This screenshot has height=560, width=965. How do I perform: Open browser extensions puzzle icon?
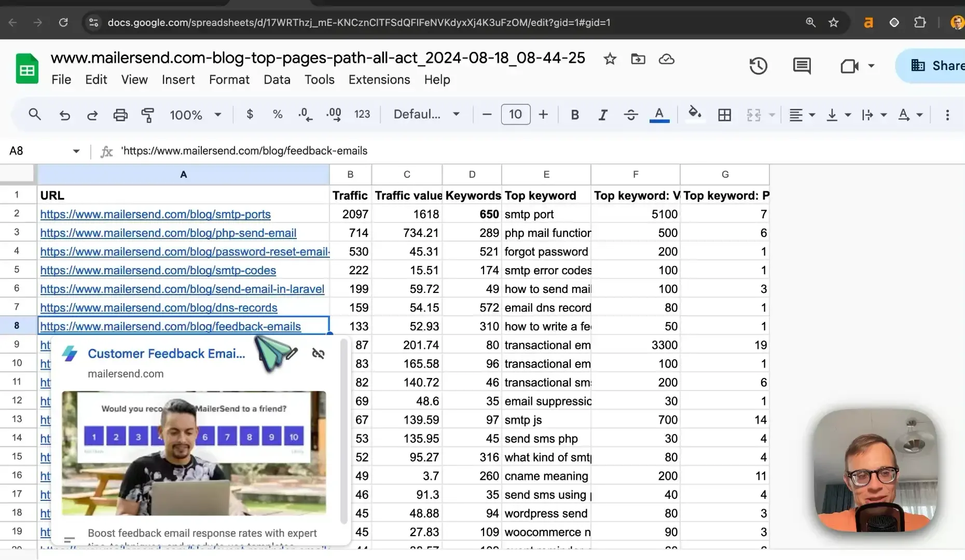pos(920,22)
